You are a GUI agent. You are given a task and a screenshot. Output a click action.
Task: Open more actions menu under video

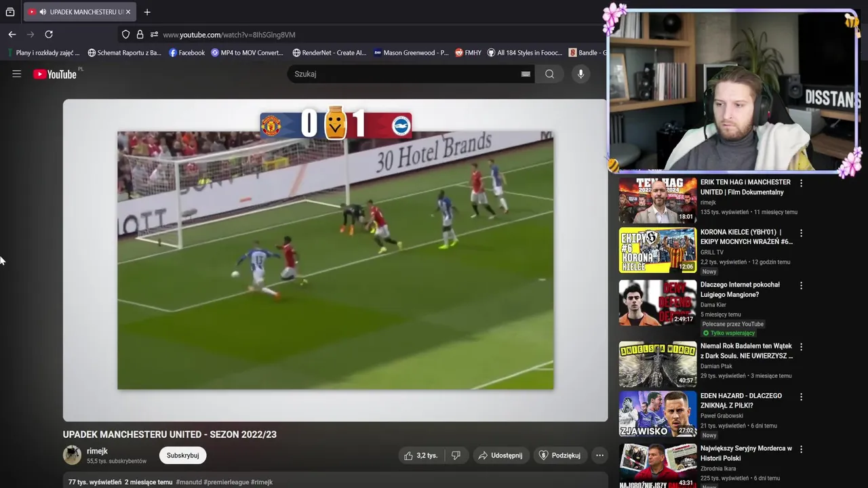click(x=599, y=455)
